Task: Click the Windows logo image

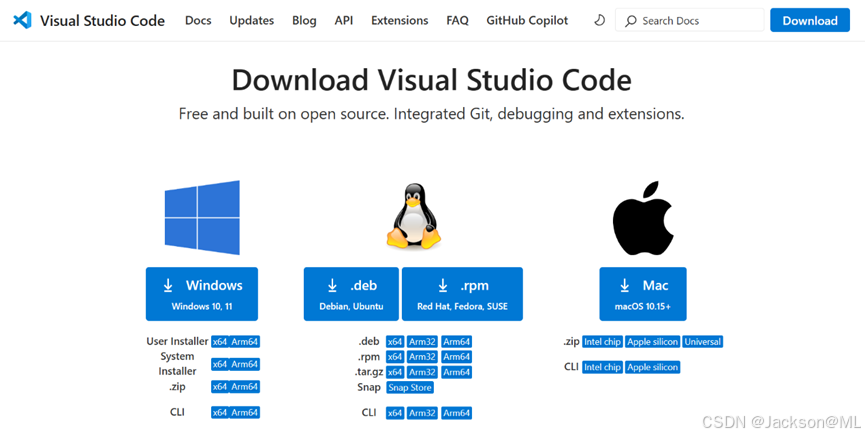Action: [x=202, y=217]
